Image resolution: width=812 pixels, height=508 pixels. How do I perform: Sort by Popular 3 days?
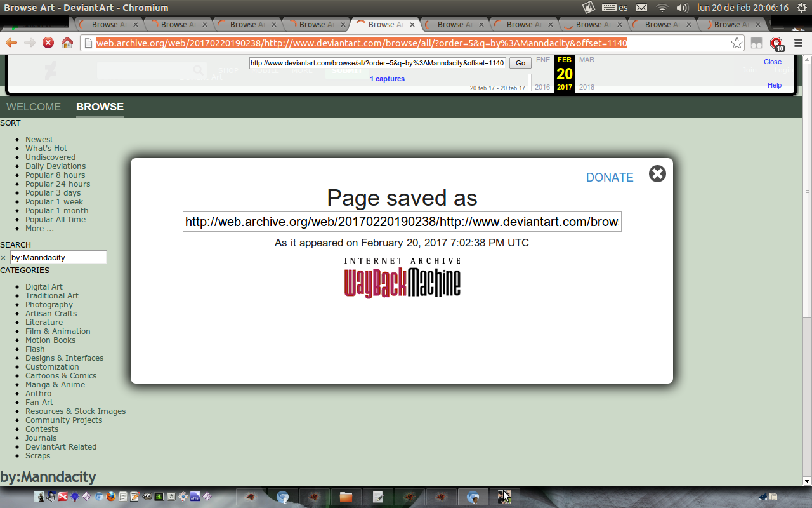(x=53, y=193)
